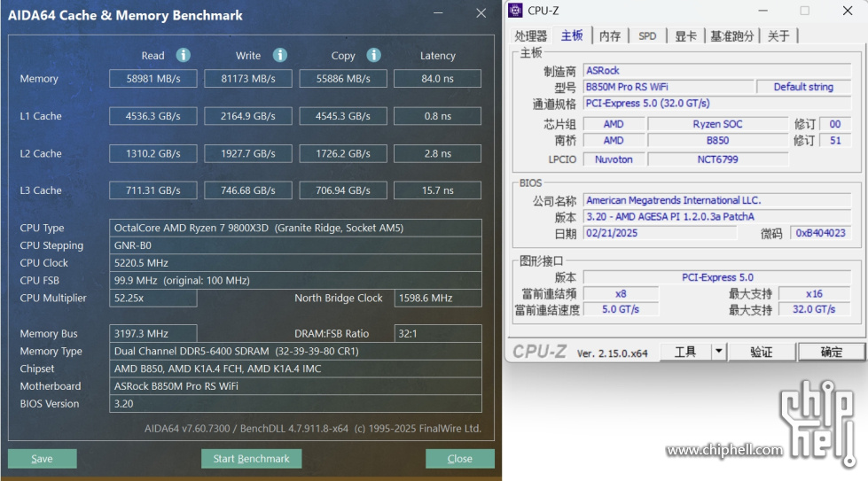The width and height of the screenshot is (868, 481).
Task: Click the 工具 button in CPU-Z
Action: (685, 352)
